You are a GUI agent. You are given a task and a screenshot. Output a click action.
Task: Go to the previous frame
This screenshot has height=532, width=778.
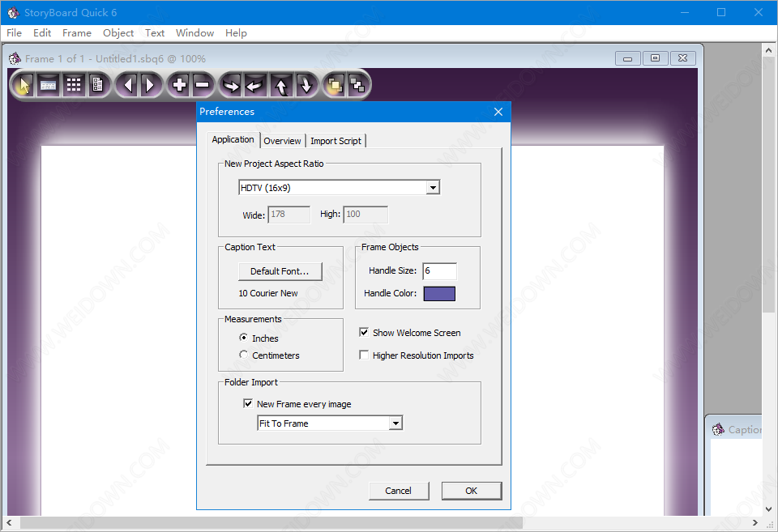coord(127,84)
